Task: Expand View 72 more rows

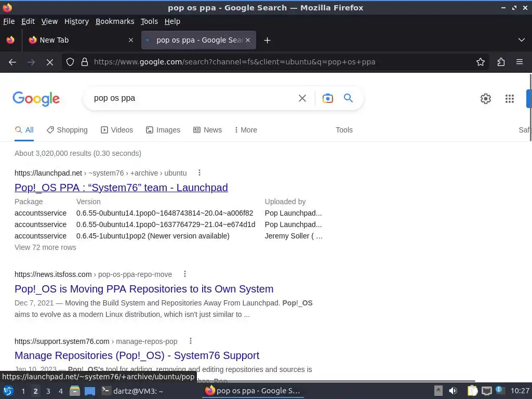Action: 45,247
